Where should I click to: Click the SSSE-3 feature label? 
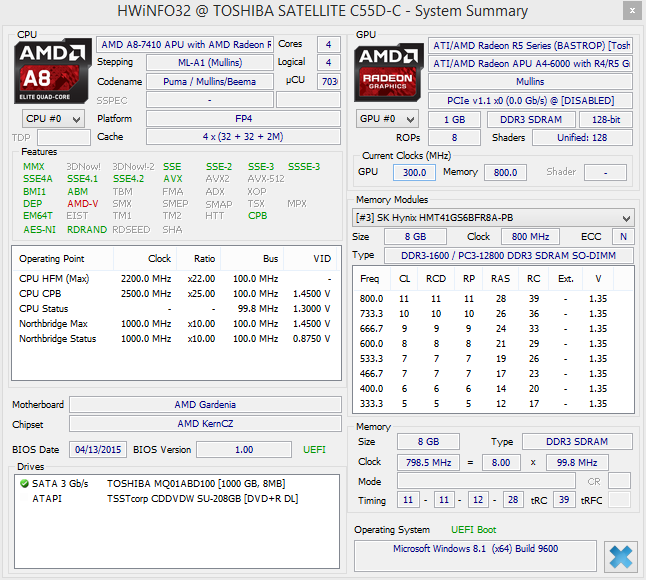click(304, 166)
